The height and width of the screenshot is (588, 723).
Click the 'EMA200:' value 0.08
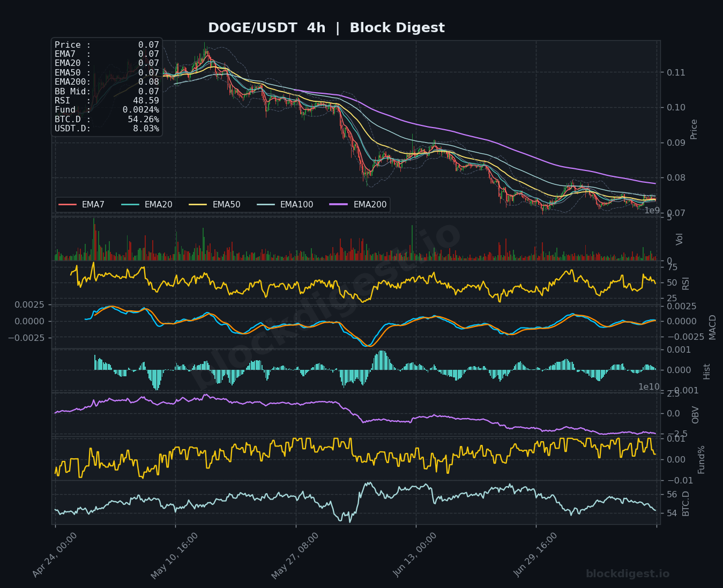pyautogui.click(x=148, y=82)
